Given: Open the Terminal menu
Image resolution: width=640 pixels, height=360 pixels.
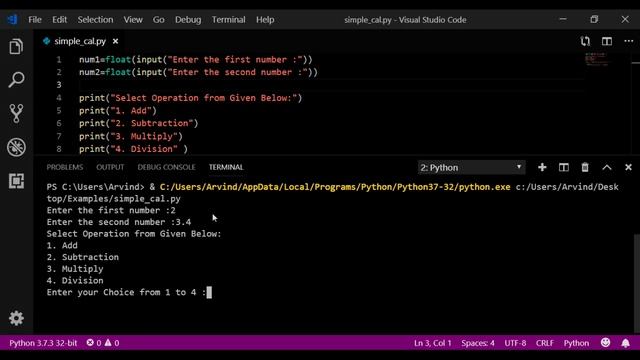Looking at the screenshot, I should point(228,20).
